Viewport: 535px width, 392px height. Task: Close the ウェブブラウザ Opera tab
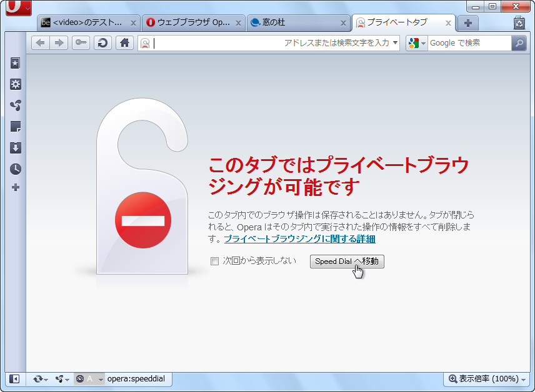coord(239,23)
